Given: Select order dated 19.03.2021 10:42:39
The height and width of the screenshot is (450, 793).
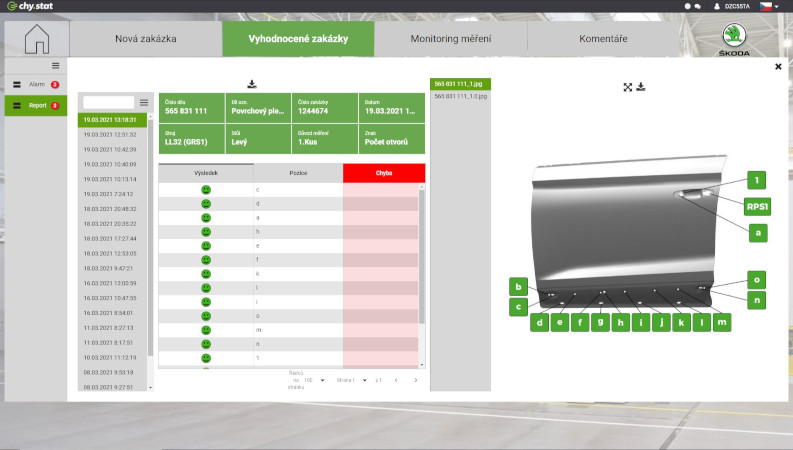Looking at the screenshot, I should (x=112, y=150).
